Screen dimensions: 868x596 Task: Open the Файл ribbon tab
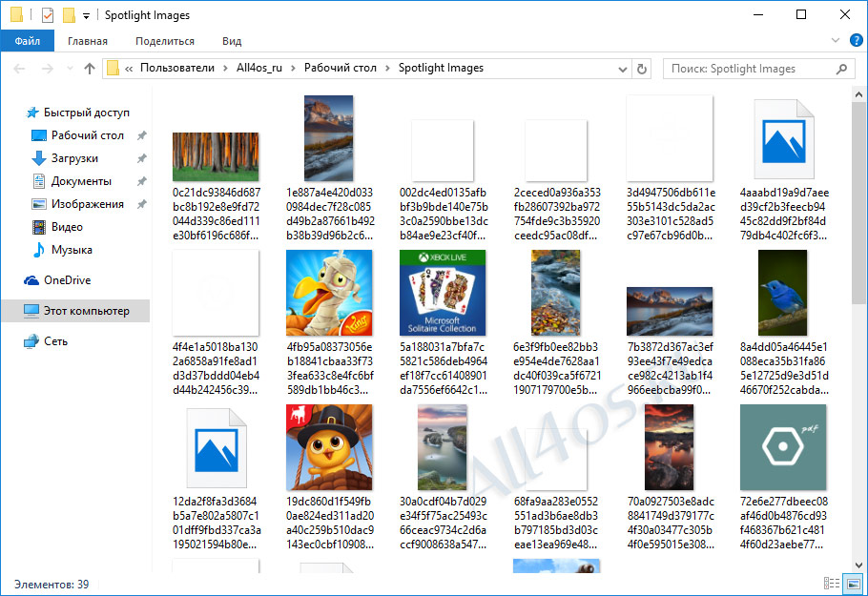pyautogui.click(x=27, y=41)
